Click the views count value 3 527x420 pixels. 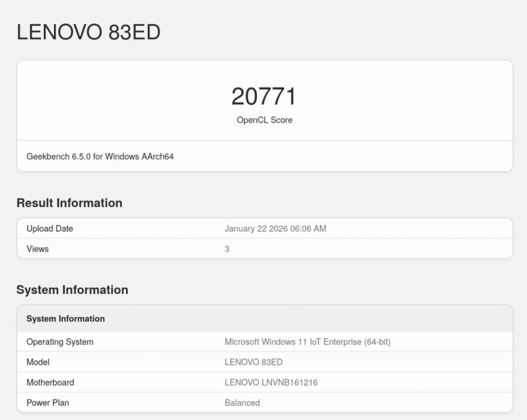(x=227, y=249)
